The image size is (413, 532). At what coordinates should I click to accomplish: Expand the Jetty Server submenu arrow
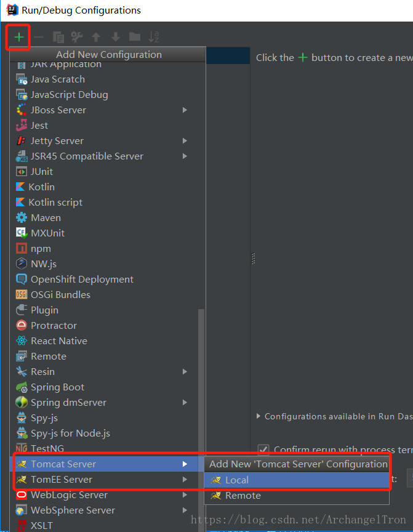tap(185, 140)
